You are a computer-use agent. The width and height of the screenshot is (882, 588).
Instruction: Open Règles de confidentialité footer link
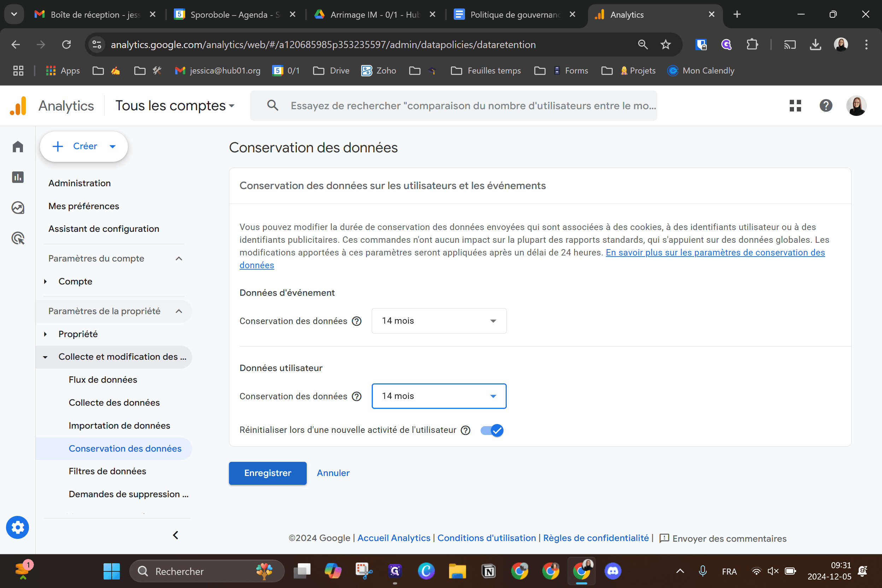596,538
